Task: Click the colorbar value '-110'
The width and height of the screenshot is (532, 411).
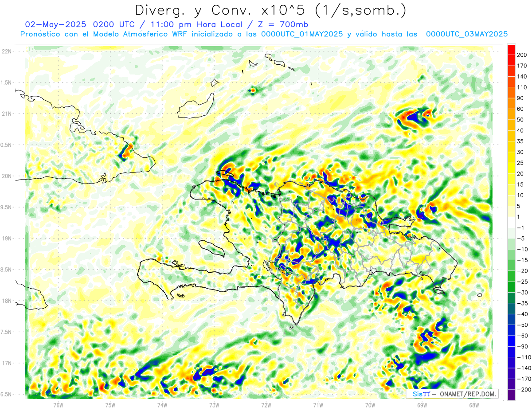Action: 523,357
